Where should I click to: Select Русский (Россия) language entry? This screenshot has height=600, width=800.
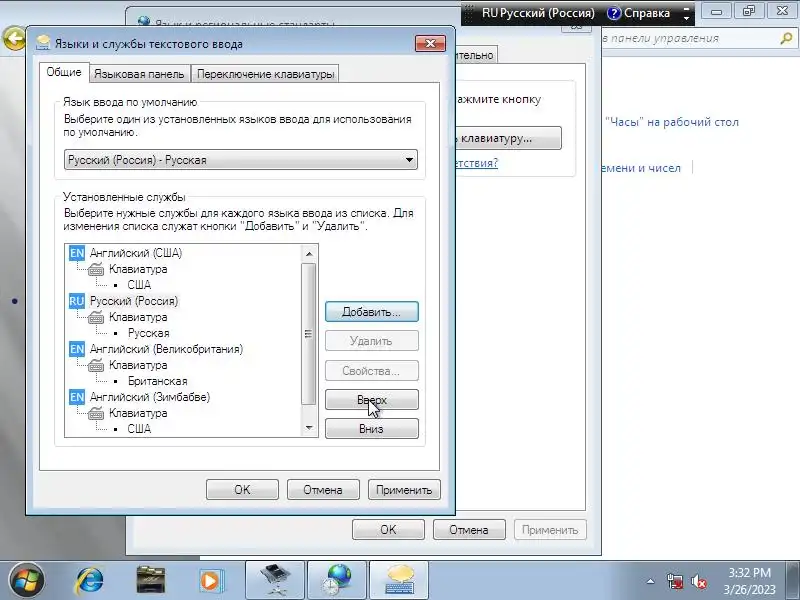point(134,301)
